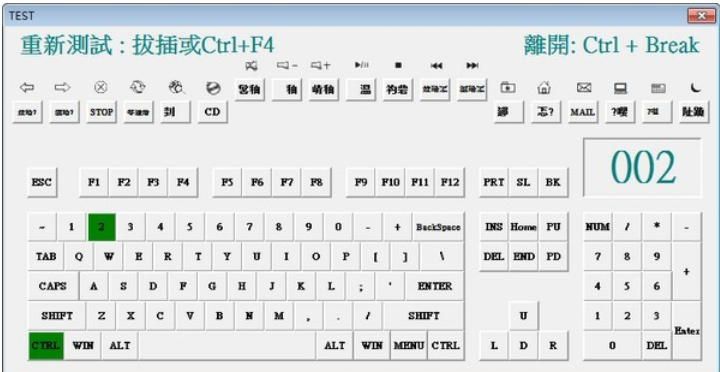Click the mute speaker icon
This screenshot has width=720, height=372.
pyautogui.click(x=251, y=66)
